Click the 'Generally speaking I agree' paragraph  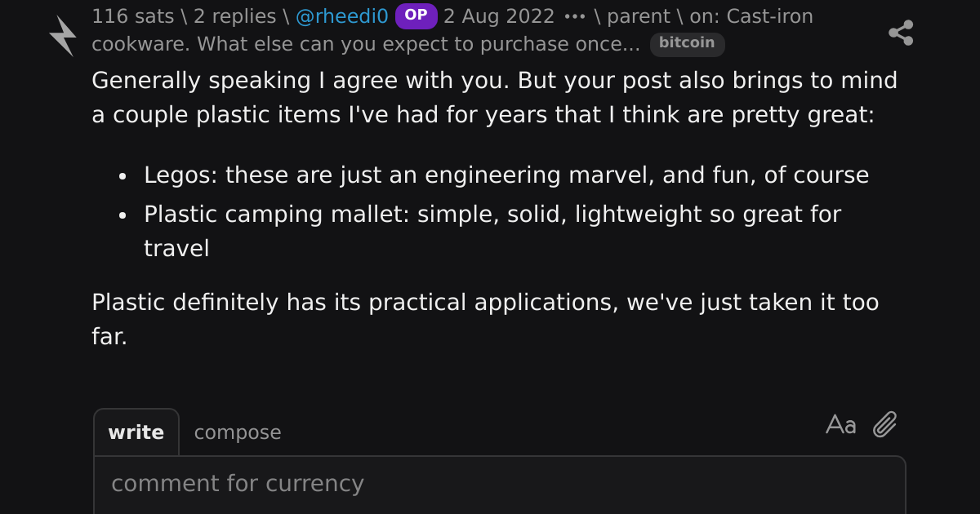[494, 98]
